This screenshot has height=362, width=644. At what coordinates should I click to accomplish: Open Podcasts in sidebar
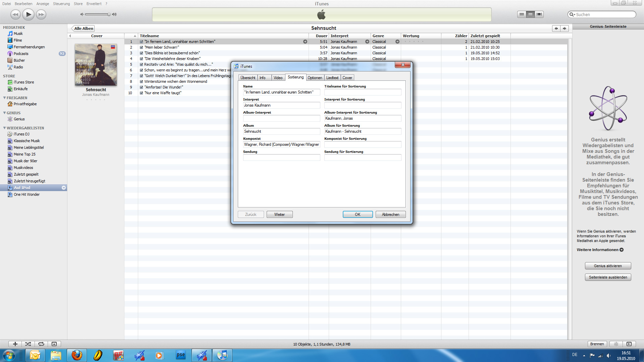(21, 54)
